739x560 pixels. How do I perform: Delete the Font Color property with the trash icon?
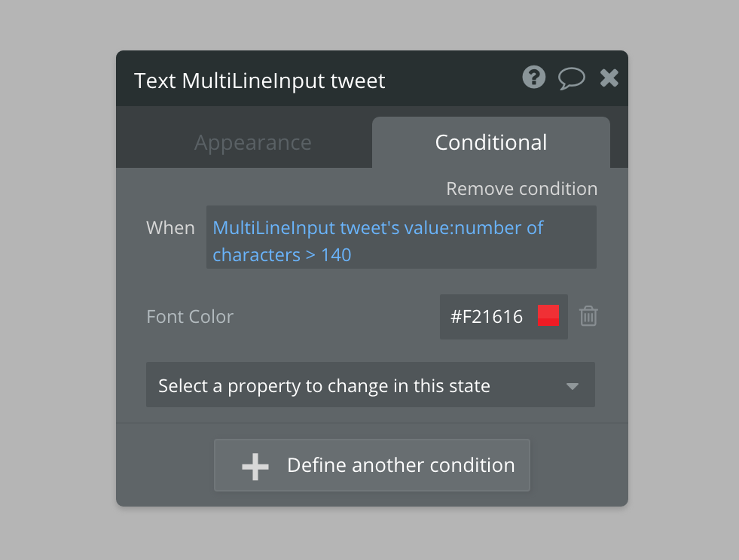coord(588,316)
